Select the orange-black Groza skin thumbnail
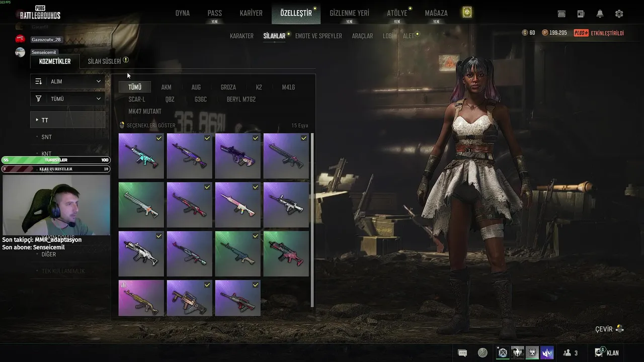This screenshot has width=644, height=362. (x=189, y=298)
